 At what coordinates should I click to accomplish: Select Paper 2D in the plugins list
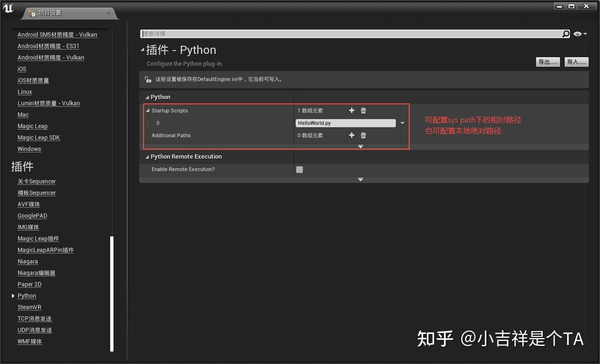[x=29, y=284]
